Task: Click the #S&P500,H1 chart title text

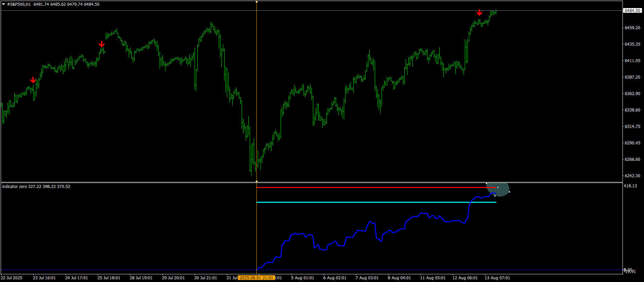Action: point(19,4)
